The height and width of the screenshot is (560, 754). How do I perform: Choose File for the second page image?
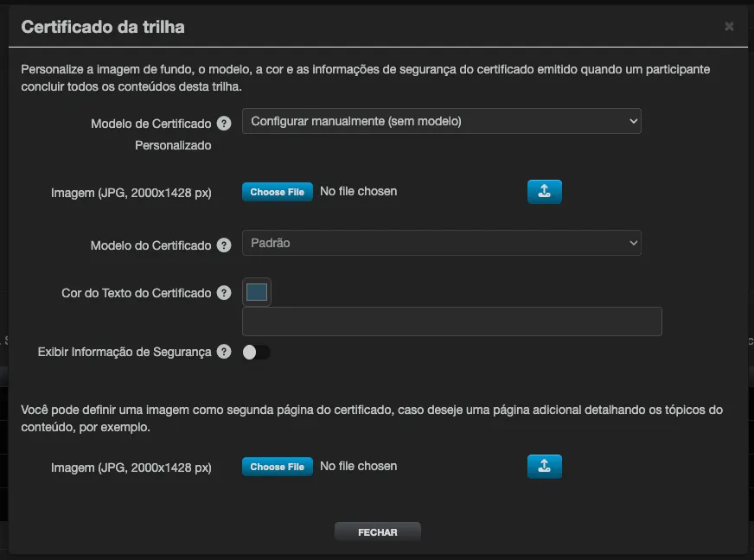click(x=277, y=467)
